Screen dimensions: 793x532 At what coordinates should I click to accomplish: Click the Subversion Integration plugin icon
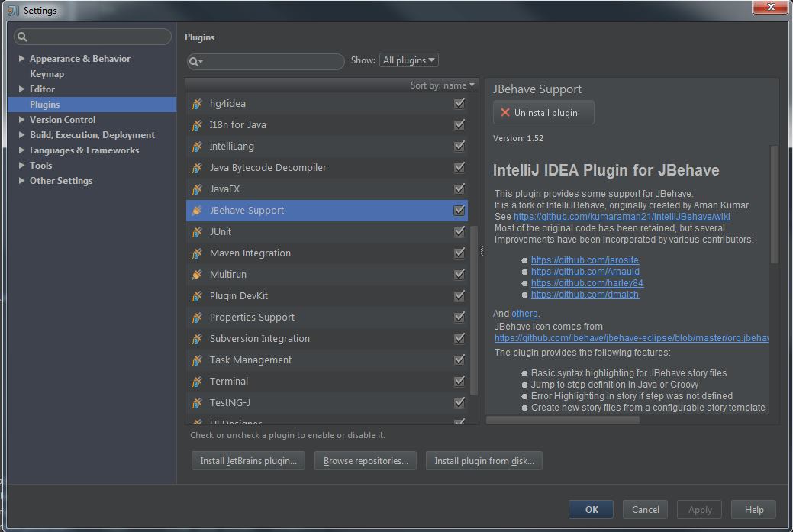[197, 339]
